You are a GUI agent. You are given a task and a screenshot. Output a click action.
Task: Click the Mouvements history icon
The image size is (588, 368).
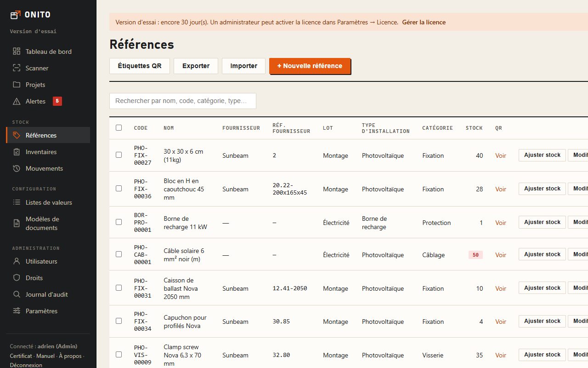17,168
